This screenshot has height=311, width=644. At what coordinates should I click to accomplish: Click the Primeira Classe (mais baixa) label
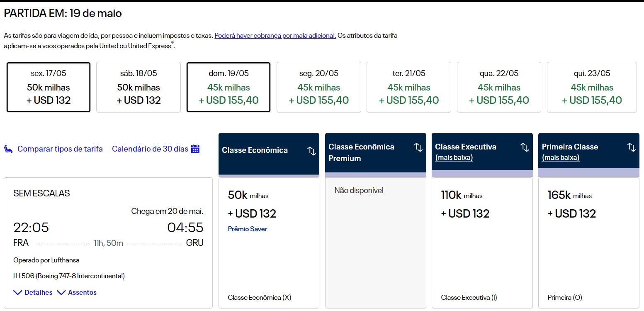[x=570, y=152]
